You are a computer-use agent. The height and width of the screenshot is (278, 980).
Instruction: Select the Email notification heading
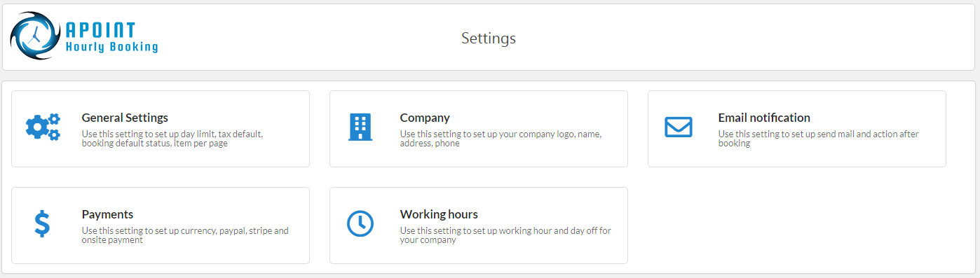coord(764,118)
